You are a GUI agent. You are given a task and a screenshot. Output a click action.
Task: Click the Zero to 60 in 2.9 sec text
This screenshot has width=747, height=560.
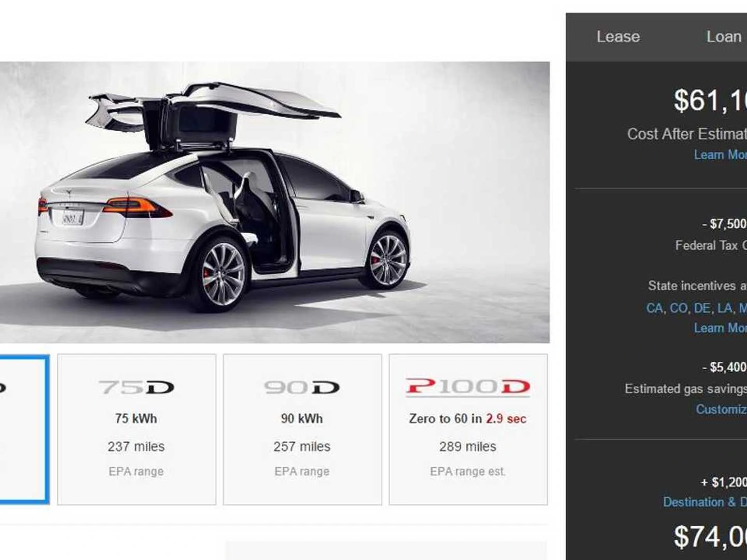click(467, 418)
